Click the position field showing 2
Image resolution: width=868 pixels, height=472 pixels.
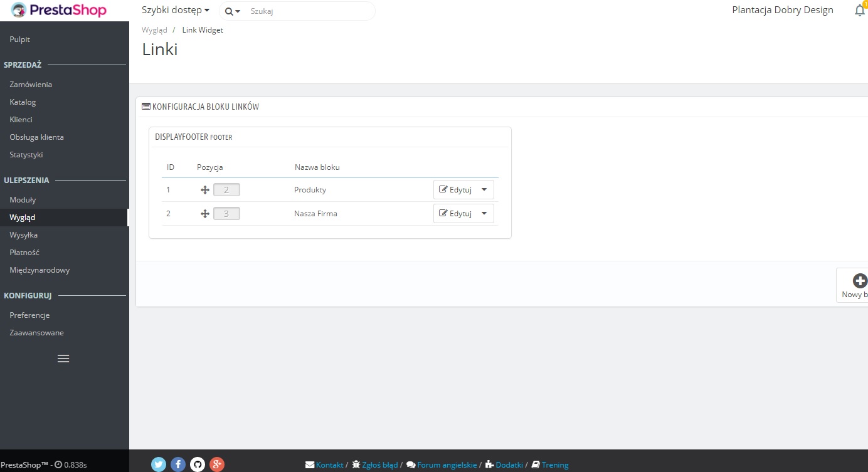point(226,190)
